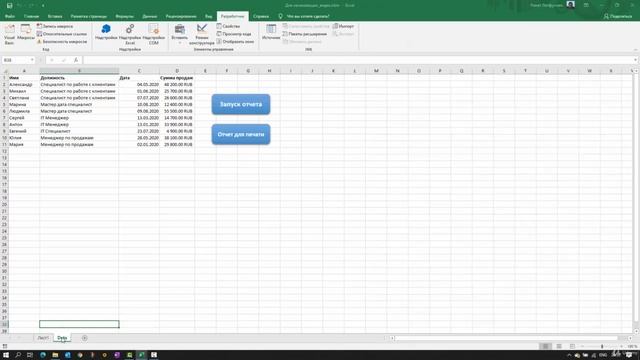Switch to the Главная tab
640x360 pixels.
31,16
